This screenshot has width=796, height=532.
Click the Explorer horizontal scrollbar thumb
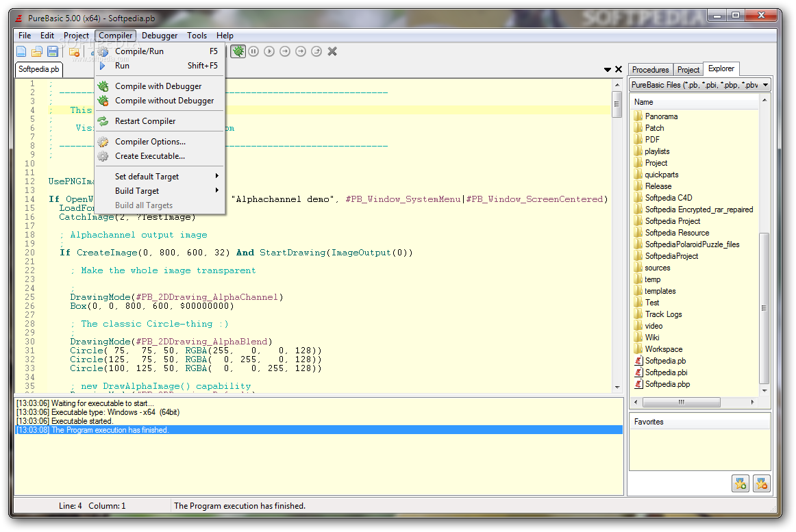tap(682, 402)
